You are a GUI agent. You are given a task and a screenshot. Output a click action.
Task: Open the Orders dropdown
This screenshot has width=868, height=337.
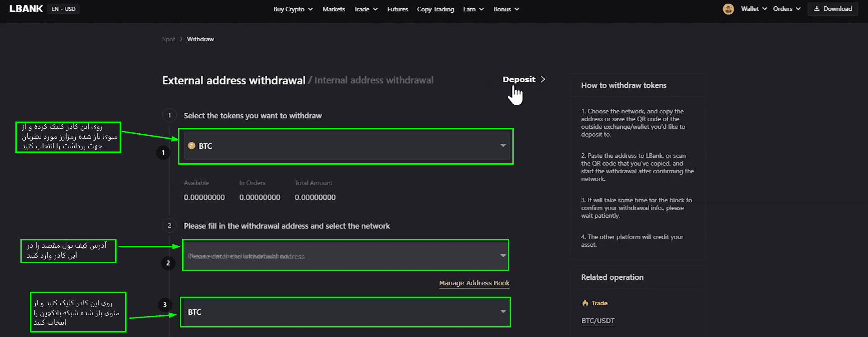[x=787, y=9]
